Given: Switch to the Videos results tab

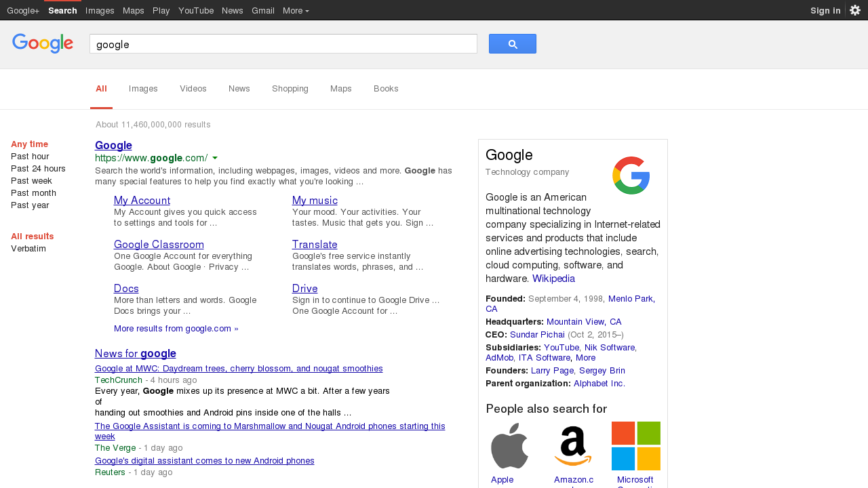Looking at the screenshot, I should coord(193,89).
